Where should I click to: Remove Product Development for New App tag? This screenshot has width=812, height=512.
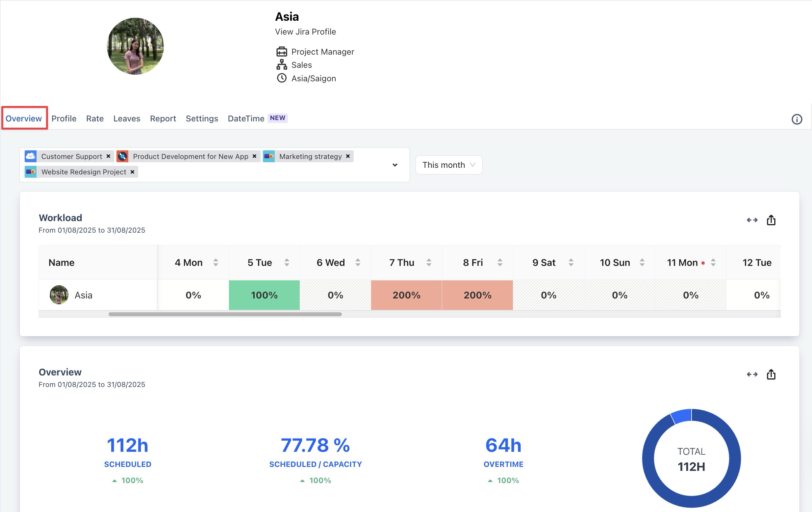pyautogui.click(x=254, y=156)
